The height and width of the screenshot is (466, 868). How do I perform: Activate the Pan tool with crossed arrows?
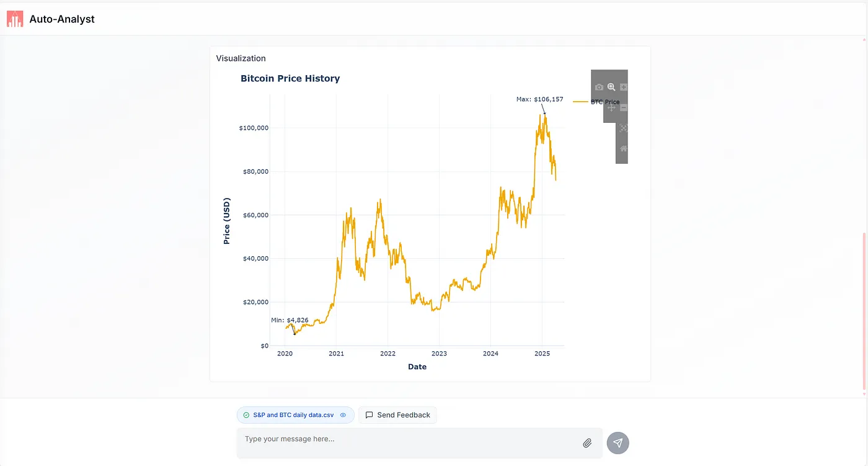click(611, 108)
